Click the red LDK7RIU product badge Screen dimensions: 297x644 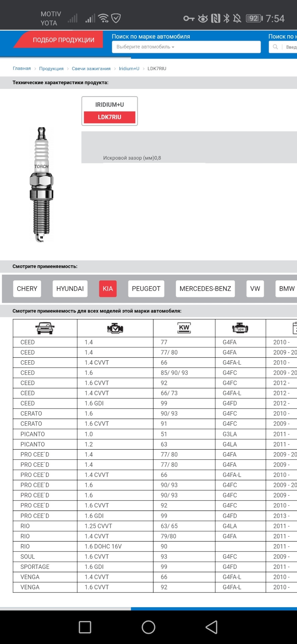110,117
